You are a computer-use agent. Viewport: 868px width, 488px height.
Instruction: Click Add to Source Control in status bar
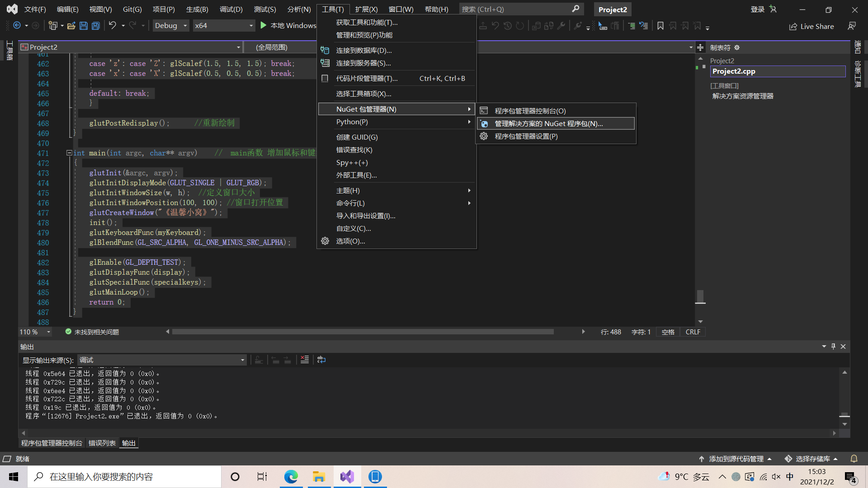click(736, 459)
